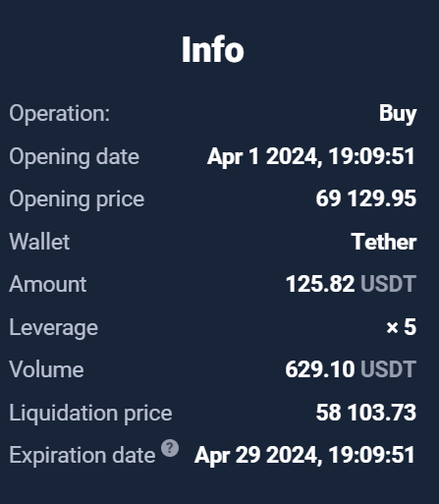Viewport: 439px width, 504px height.
Task: Select the Buy operation value
Action: pos(398,114)
